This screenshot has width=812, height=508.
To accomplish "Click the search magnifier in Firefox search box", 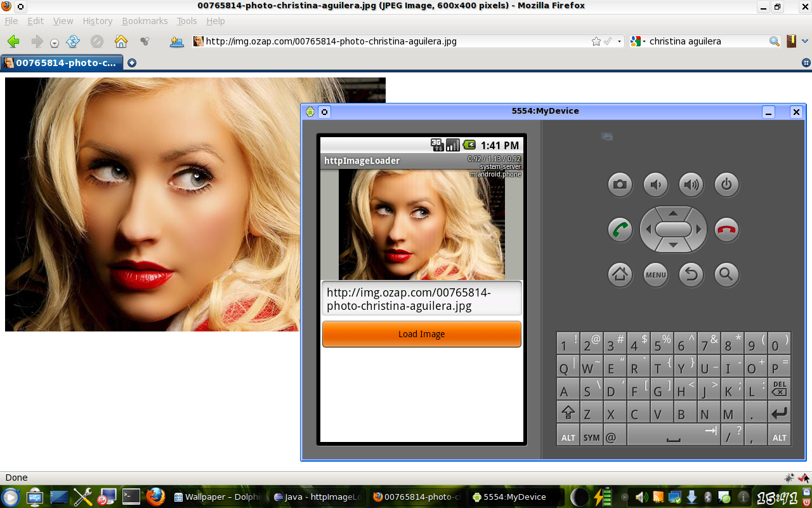I will [775, 41].
